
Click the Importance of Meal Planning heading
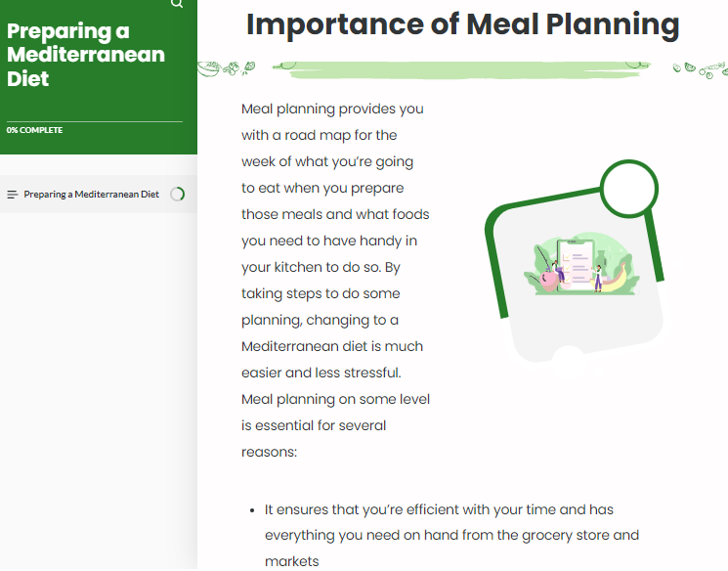click(463, 24)
